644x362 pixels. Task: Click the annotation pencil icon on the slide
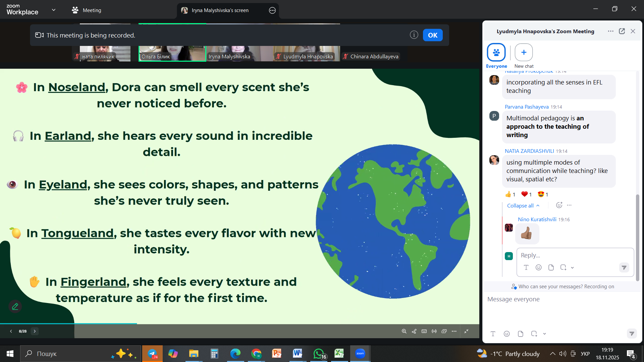(x=15, y=306)
